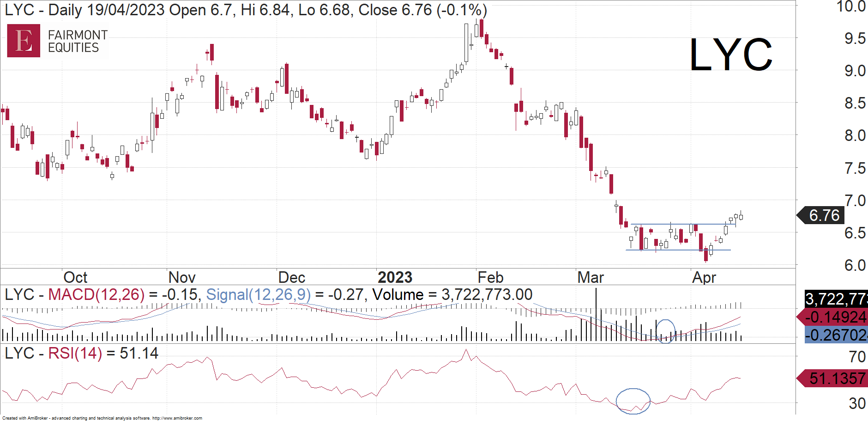The image size is (868, 421).
Task: Select the Signal(12,26,9) indicator label
Action: pos(258,294)
